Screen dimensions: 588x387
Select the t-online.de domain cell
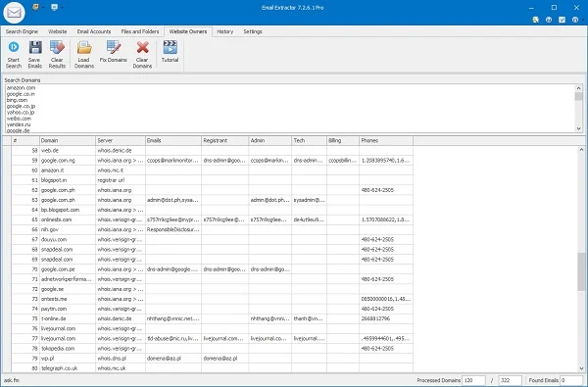[x=68, y=318]
